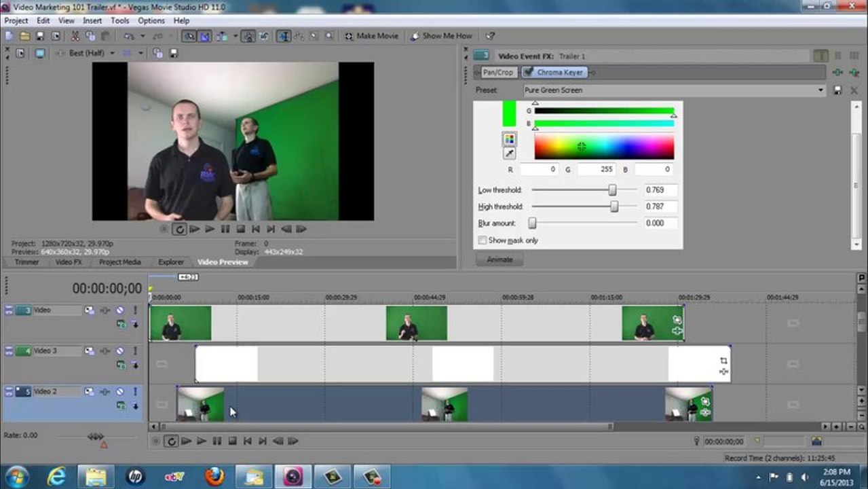
Task: Click the Low threshold value field 0.769
Action: (x=660, y=190)
